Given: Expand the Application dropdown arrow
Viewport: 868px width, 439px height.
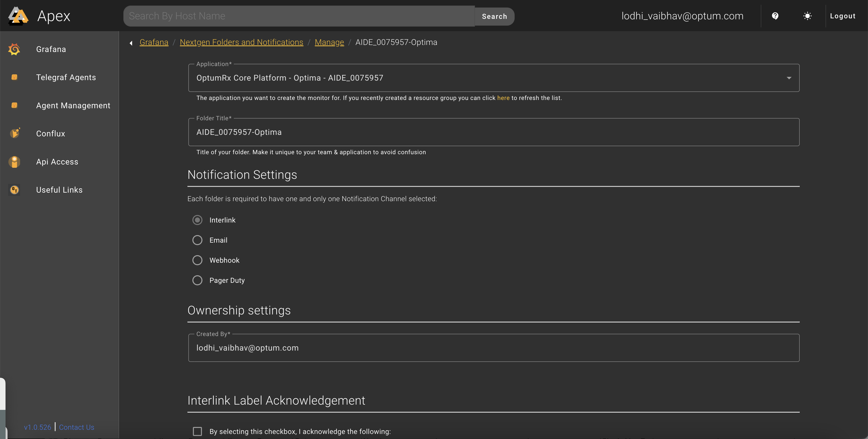Looking at the screenshot, I should 789,78.
